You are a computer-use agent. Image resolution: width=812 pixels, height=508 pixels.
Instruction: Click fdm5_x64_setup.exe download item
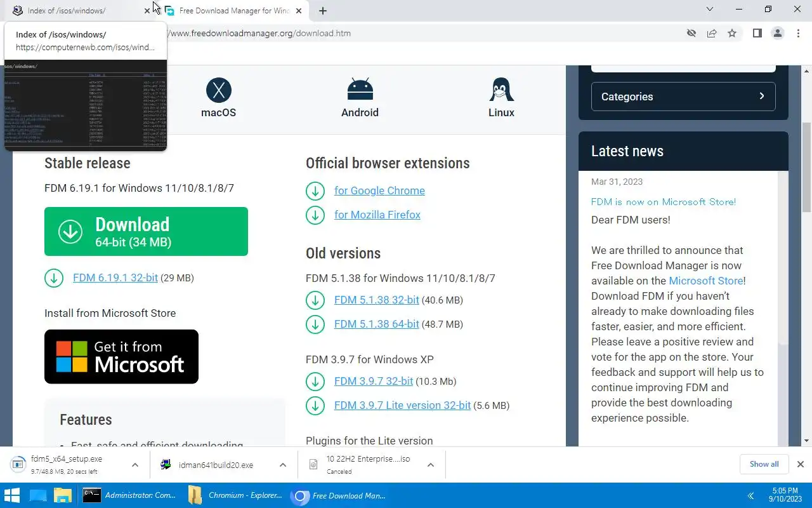pos(67,465)
